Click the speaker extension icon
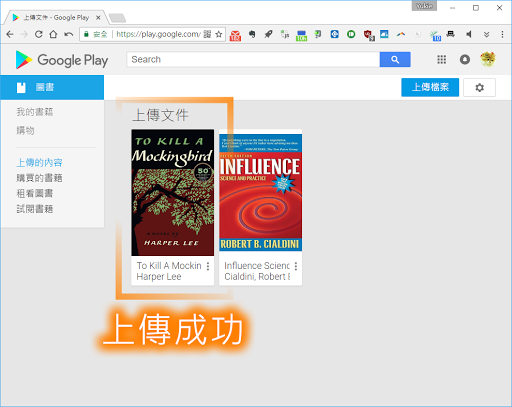This screenshot has height=407, width=512. [469, 34]
